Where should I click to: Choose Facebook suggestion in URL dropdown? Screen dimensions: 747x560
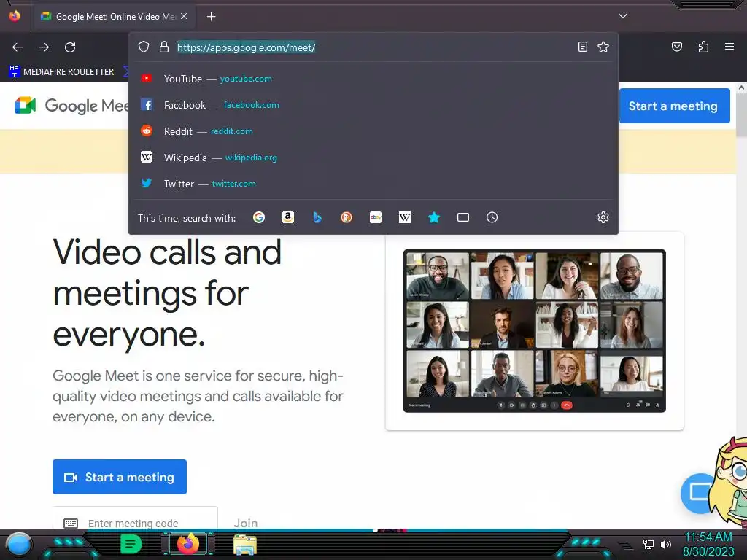pos(373,105)
